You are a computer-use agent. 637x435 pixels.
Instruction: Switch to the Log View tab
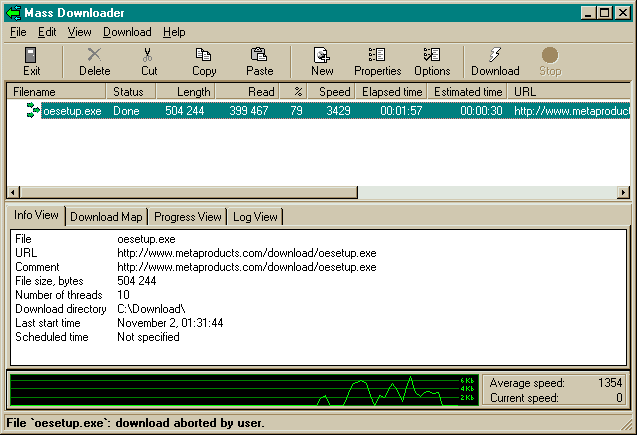255,217
